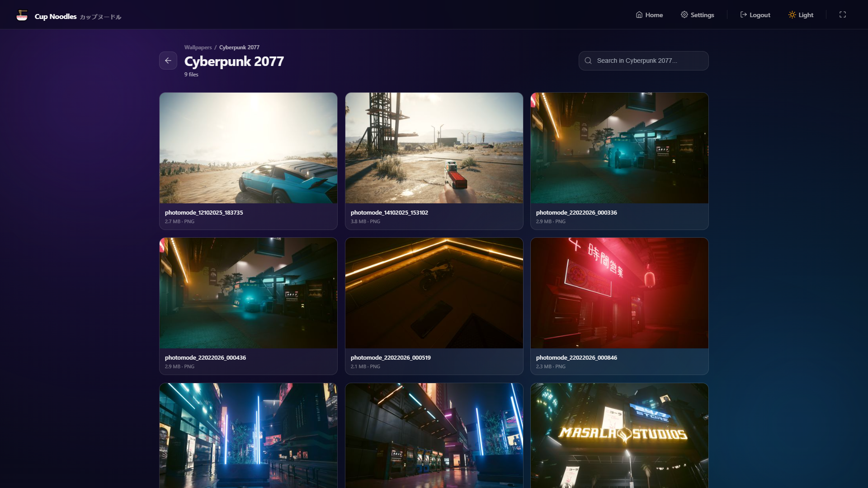Click the 3.8 MB · PNG size label

click(x=365, y=221)
